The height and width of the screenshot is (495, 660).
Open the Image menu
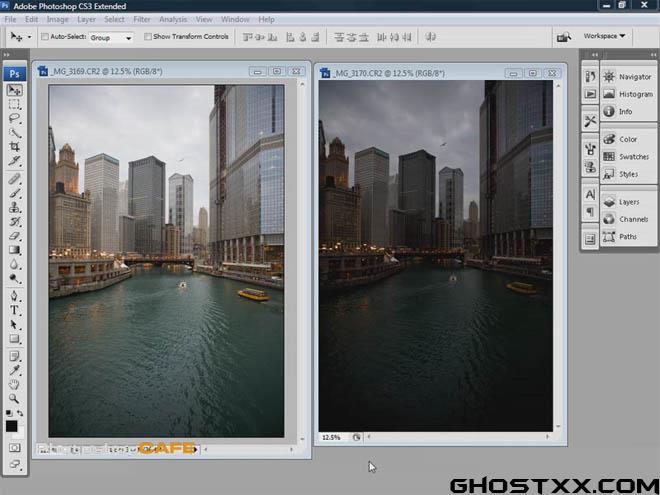pos(57,19)
